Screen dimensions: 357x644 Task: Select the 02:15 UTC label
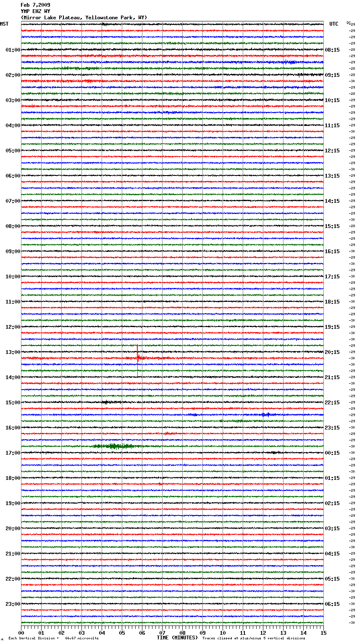coord(332,503)
